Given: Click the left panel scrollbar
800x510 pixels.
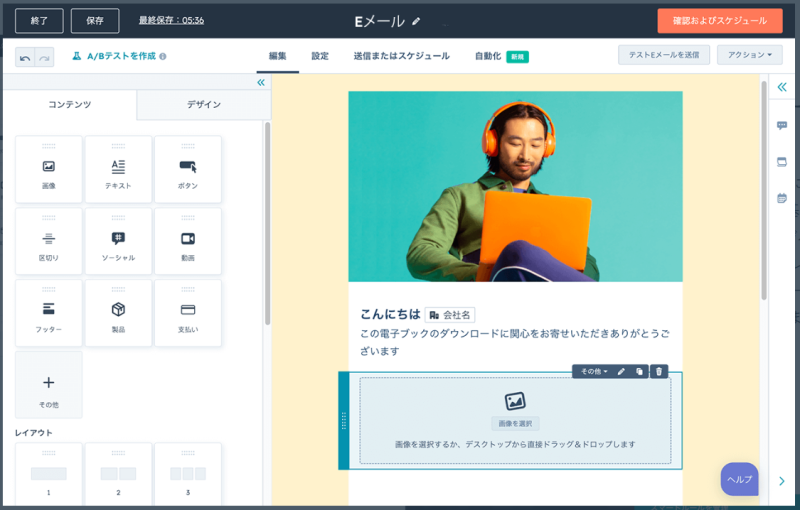Looking at the screenshot, I should (x=267, y=223).
